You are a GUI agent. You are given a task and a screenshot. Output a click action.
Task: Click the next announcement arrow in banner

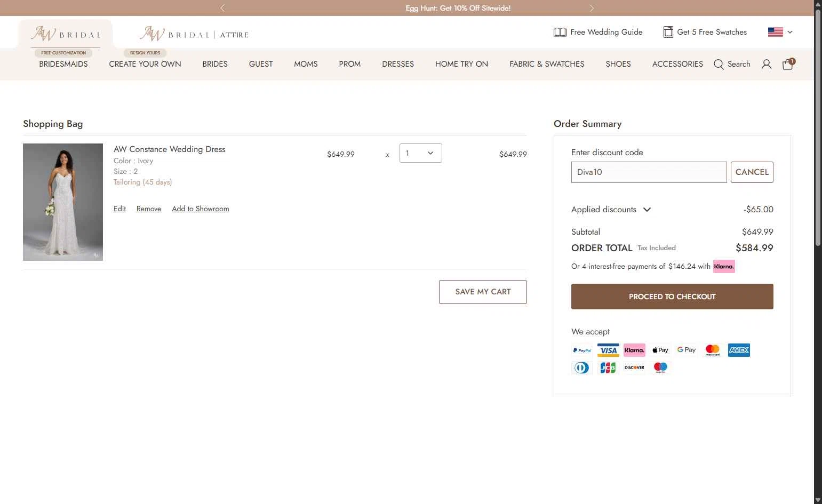[592, 8]
